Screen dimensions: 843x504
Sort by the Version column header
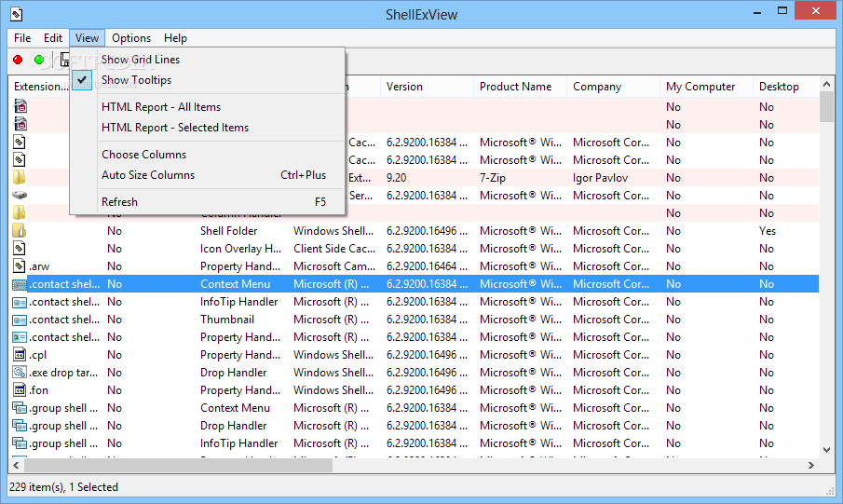point(427,87)
